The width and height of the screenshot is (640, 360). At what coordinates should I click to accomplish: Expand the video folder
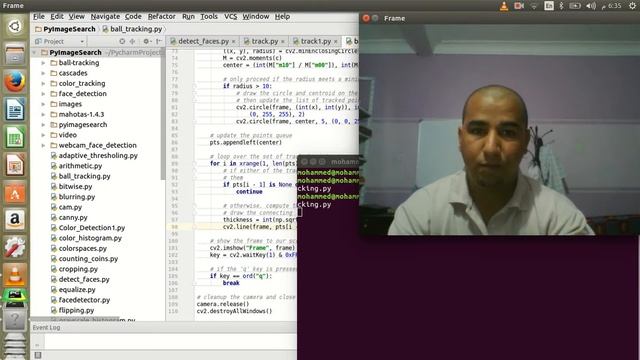[x=43, y=135]
